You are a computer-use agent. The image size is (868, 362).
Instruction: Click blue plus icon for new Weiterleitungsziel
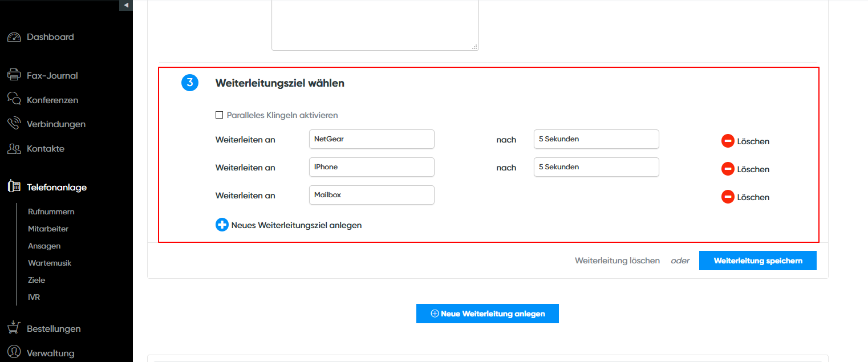click(222, 225)
